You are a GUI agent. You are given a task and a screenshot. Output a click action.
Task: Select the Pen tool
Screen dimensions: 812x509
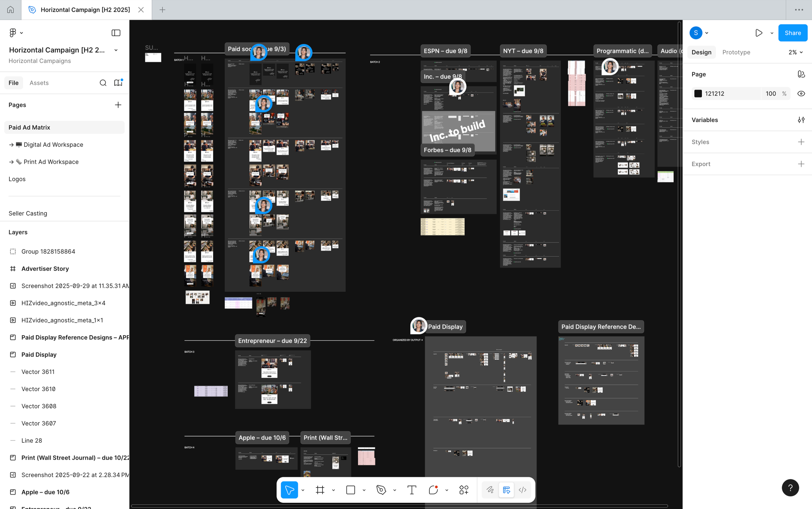pos(381,490)
